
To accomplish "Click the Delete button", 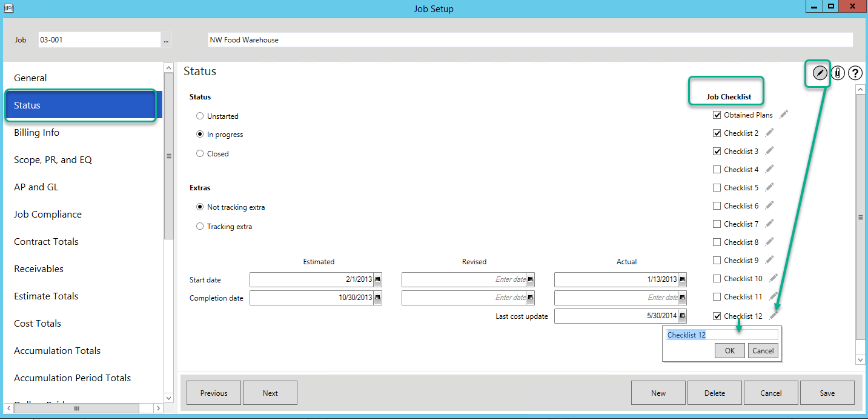I will pos(715,393).
